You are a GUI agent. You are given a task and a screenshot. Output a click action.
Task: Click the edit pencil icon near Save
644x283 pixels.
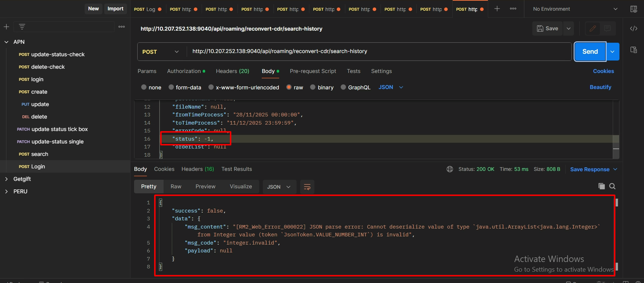tap(592, 28)
